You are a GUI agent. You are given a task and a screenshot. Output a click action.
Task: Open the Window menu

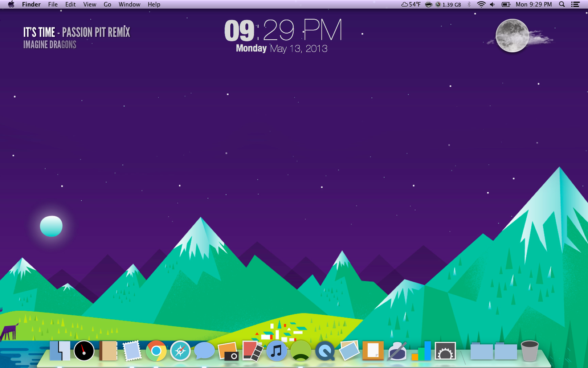point(129,4)
